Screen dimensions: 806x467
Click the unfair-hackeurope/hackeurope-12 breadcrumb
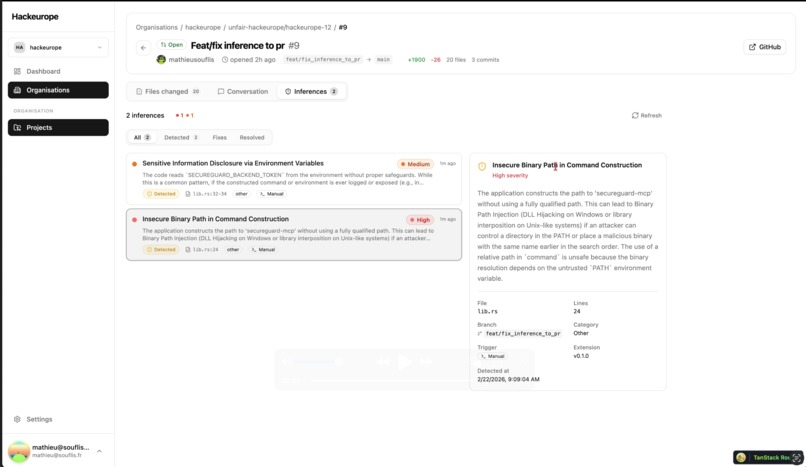pyautogui.click(x=280, y=27)
